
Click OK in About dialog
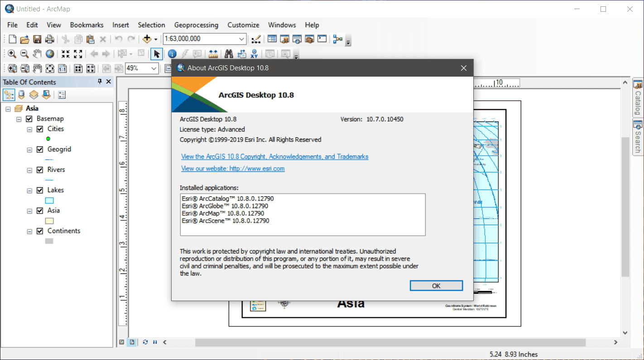pyautogui.click(x=436, y=286)
